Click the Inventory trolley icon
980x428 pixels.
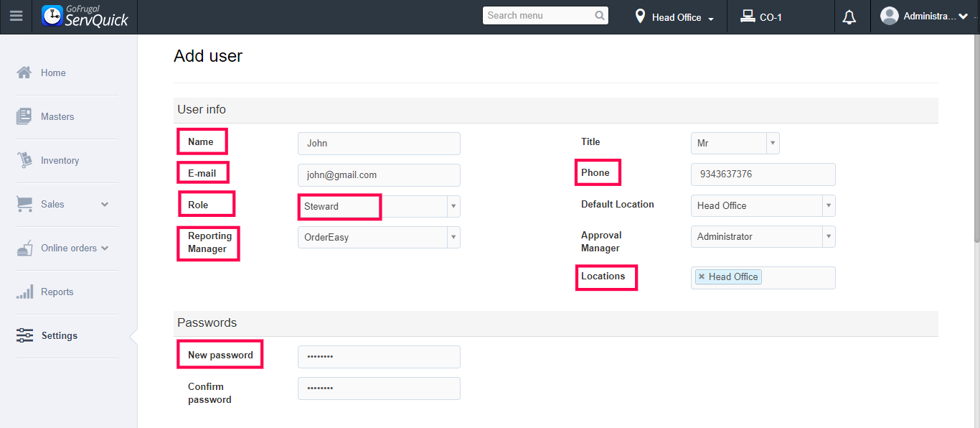(24, 160)
